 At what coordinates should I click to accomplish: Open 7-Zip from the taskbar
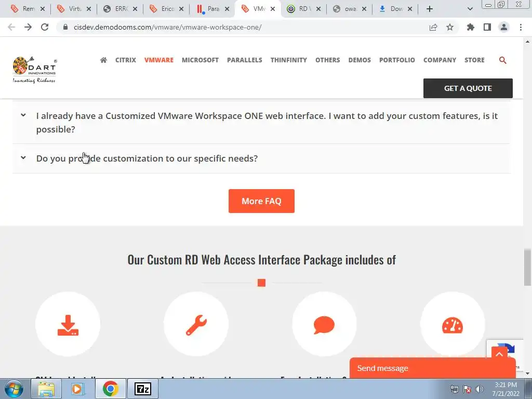(x=142, y=389)
